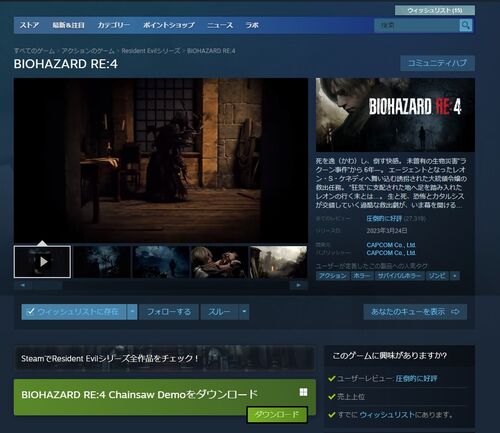The width and height of the screenshot is (500, 433).
Task: Click release date text 2023年3月24日
Action: click(x=387, y=231)
